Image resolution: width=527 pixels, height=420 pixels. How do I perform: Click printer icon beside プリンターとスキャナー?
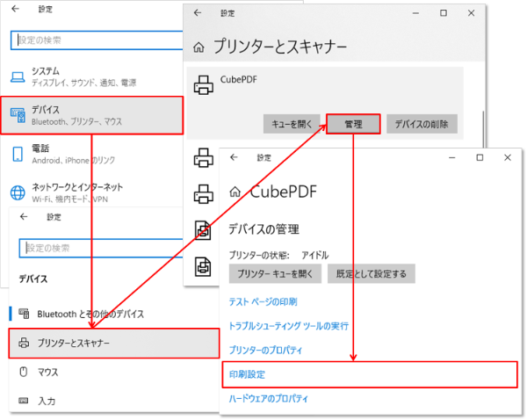point(24,343)
